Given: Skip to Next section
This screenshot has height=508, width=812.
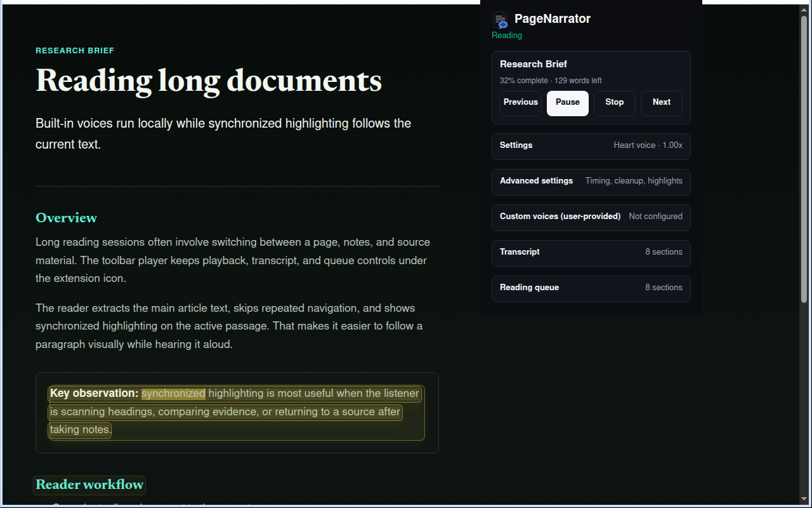Looking at the screenshot, I should point(662,103).
